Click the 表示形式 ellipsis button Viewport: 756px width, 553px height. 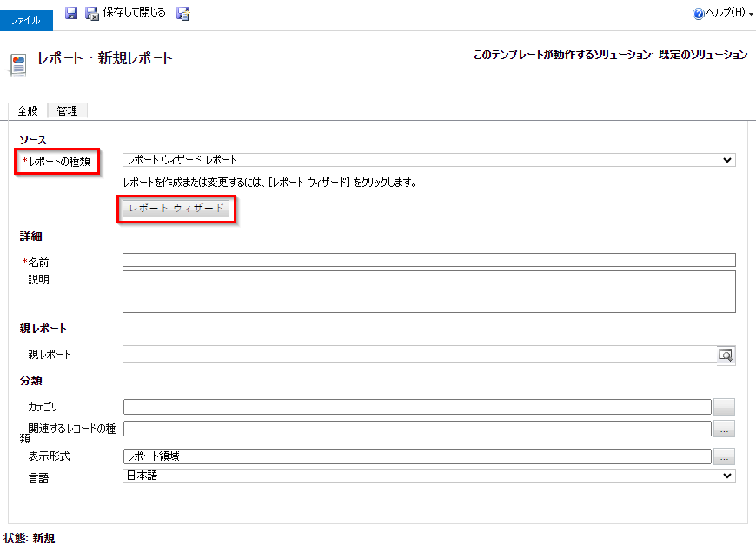tap(724, 456)
